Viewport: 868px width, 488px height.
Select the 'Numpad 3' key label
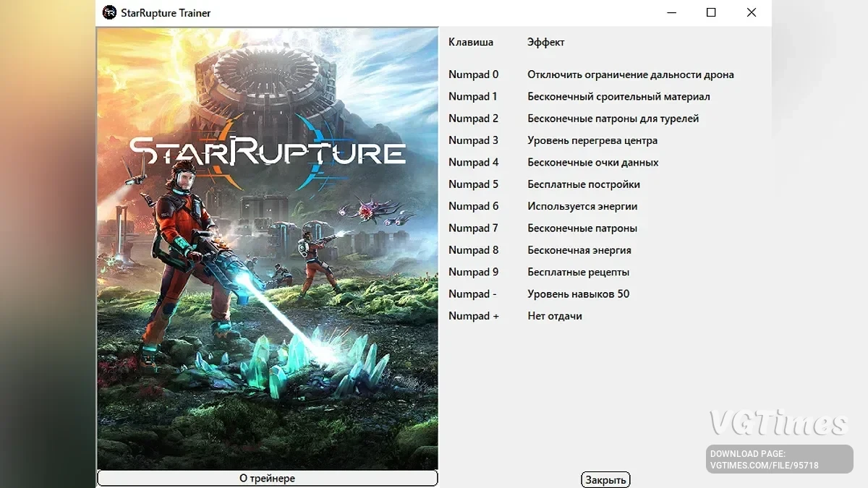pos(473,140)
